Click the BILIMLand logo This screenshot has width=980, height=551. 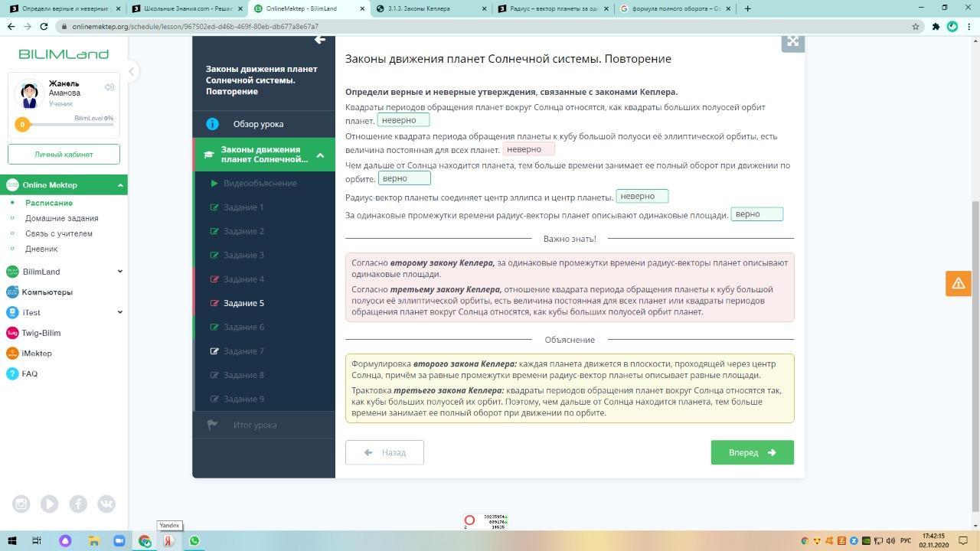[x=64, y=54]
